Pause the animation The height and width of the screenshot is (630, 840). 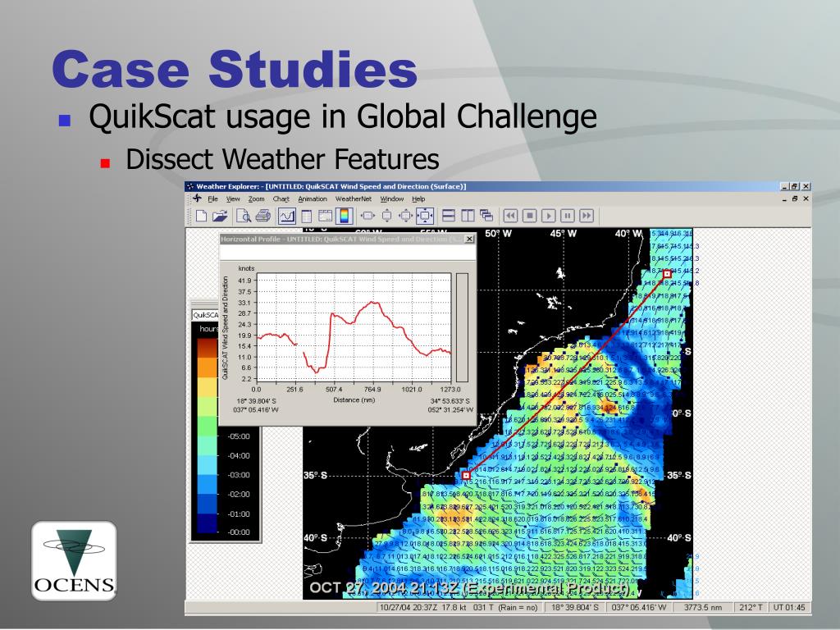568,216
